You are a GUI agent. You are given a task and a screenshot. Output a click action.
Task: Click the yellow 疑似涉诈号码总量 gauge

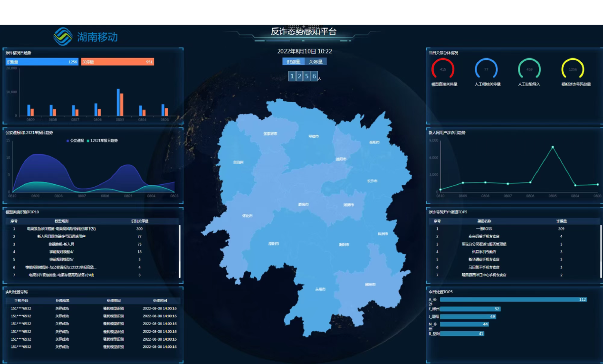click(x=573, y=69)
